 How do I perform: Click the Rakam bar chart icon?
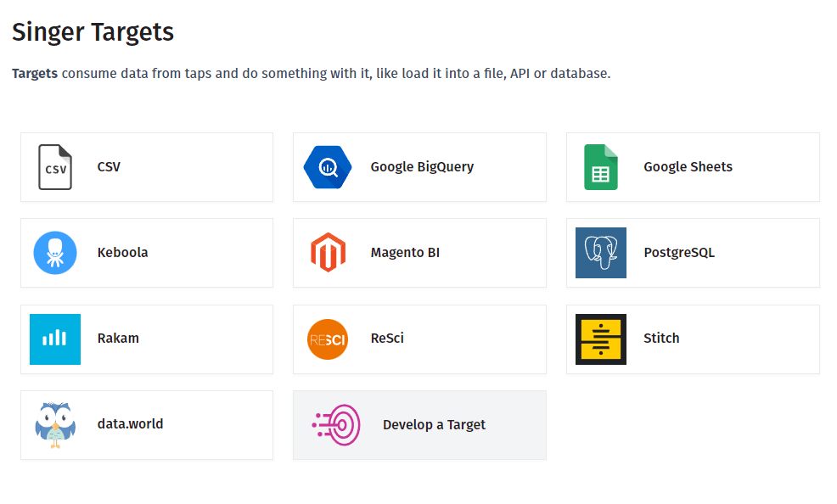coord(54,339)
